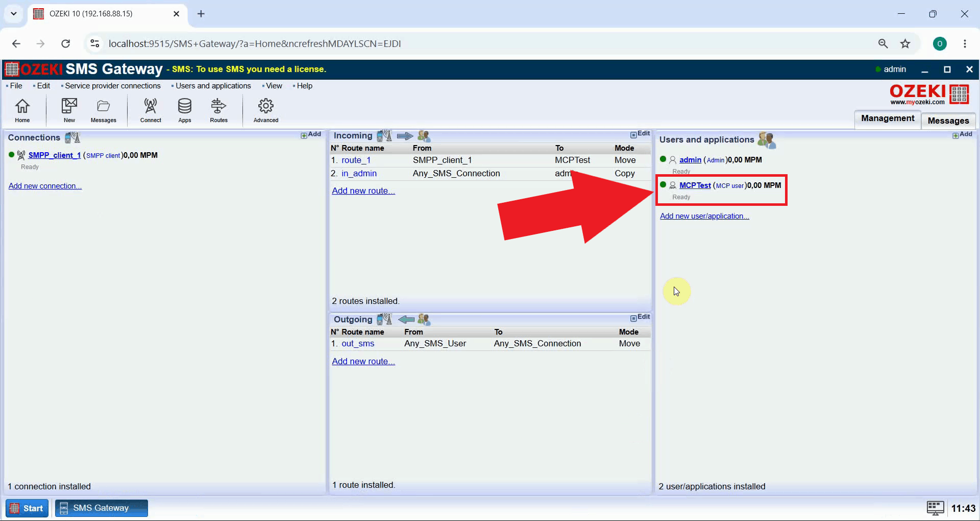Click the Incoming panel users icon
The image size is (980, 521).
pos(424,135)
